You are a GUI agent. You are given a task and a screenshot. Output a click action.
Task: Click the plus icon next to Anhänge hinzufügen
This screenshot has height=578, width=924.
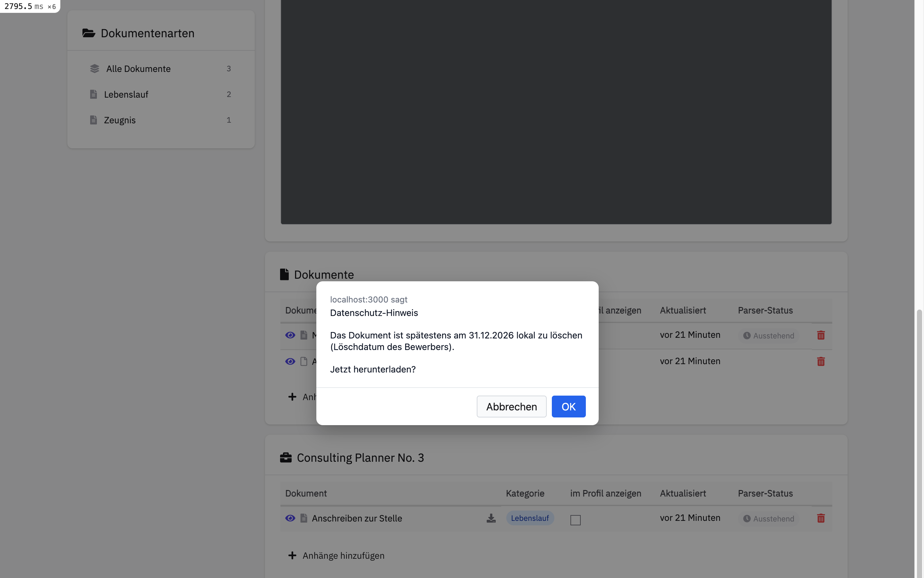pos(292,556)
